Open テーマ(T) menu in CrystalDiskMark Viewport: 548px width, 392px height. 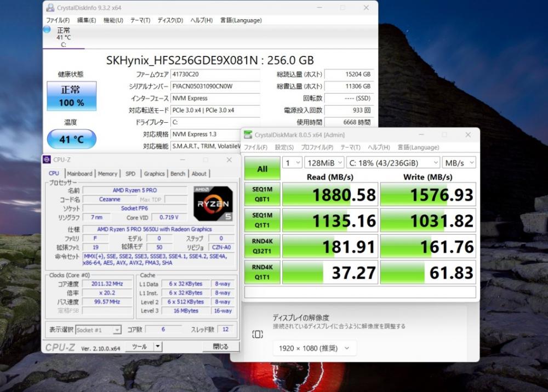350,147
